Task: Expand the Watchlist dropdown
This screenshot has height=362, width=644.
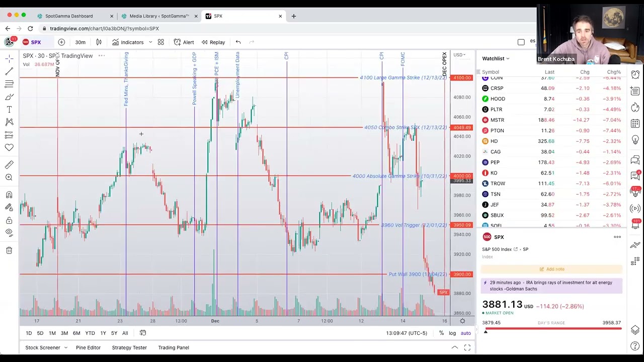Action: [496, 58]
